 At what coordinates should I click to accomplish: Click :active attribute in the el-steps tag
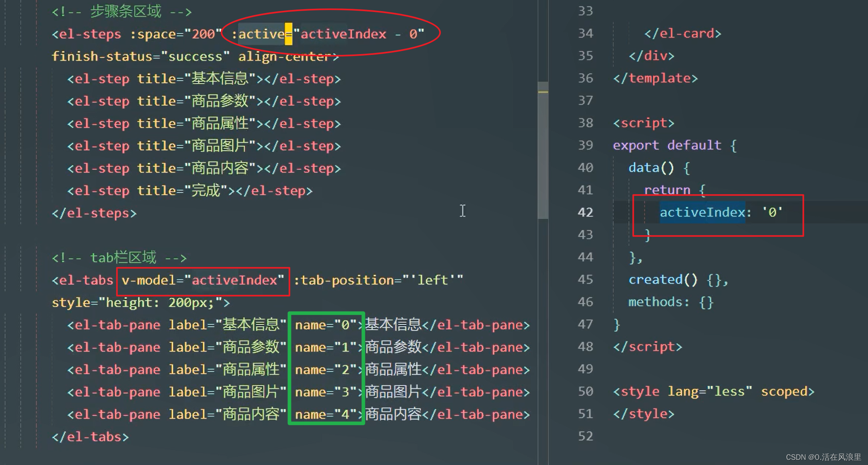[328, 34]
